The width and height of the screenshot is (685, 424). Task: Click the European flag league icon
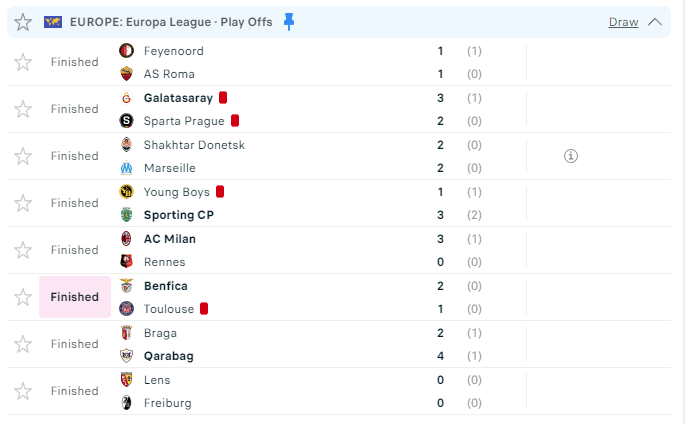pos(53,22)
